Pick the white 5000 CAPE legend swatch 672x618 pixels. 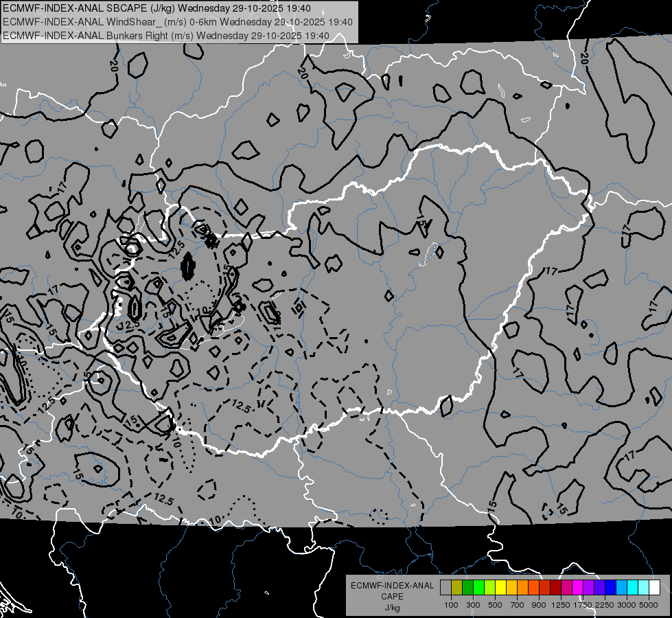click(655, 587)
